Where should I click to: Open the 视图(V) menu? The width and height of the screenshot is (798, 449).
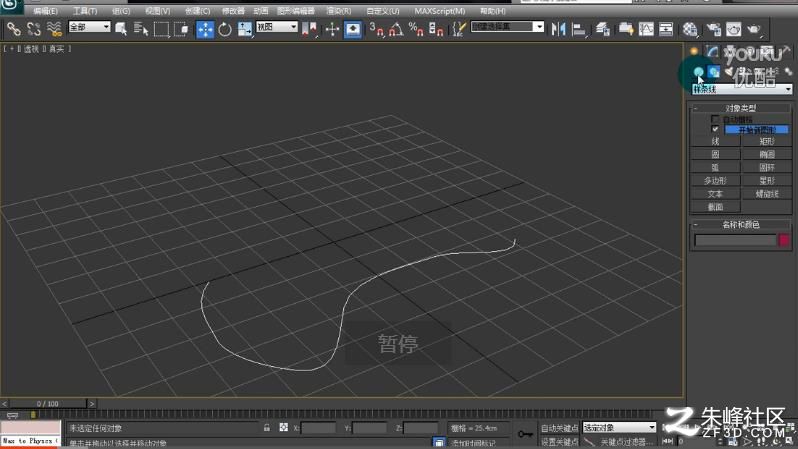[x=158, y=11]
